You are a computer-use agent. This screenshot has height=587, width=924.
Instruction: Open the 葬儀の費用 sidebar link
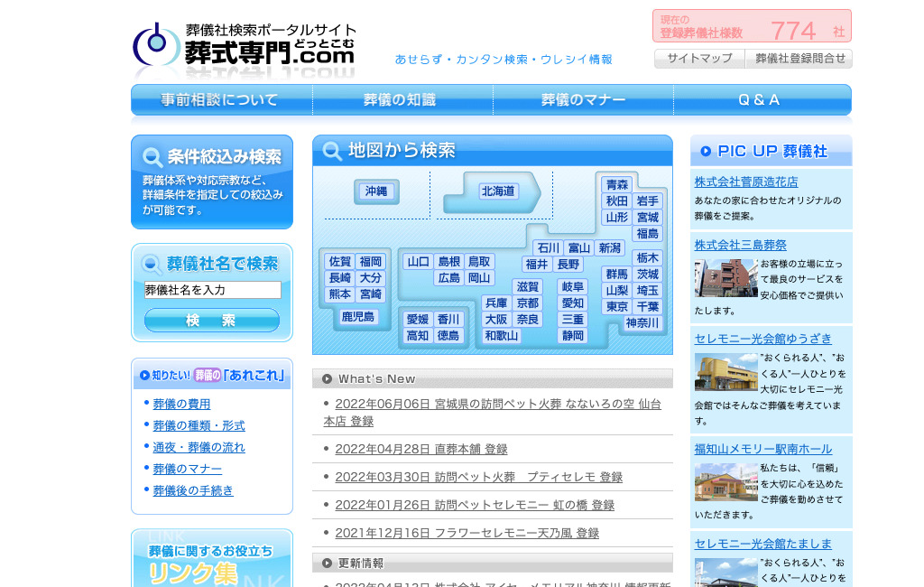click(x=181, y=404)
